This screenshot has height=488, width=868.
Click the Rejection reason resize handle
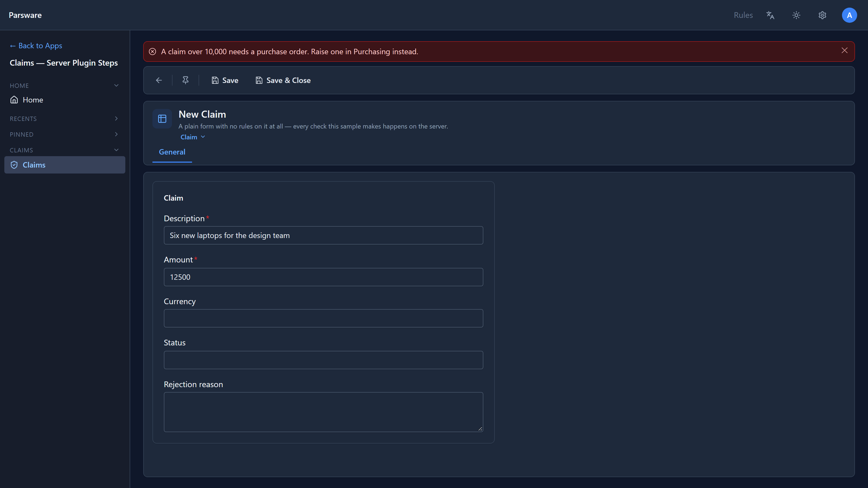(x=480, y=429)
